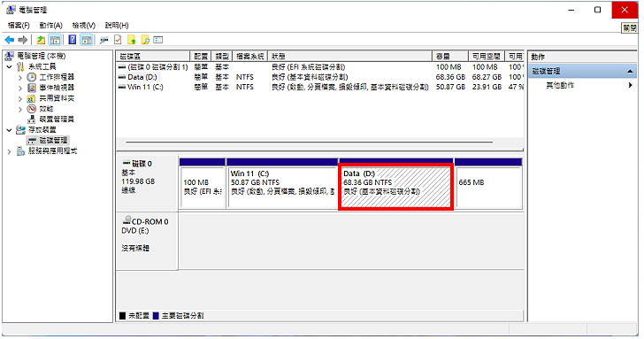Click the list settings icon at toolbar end
The width and height of the screenshot is (644, 339).
tap(158, 40)
